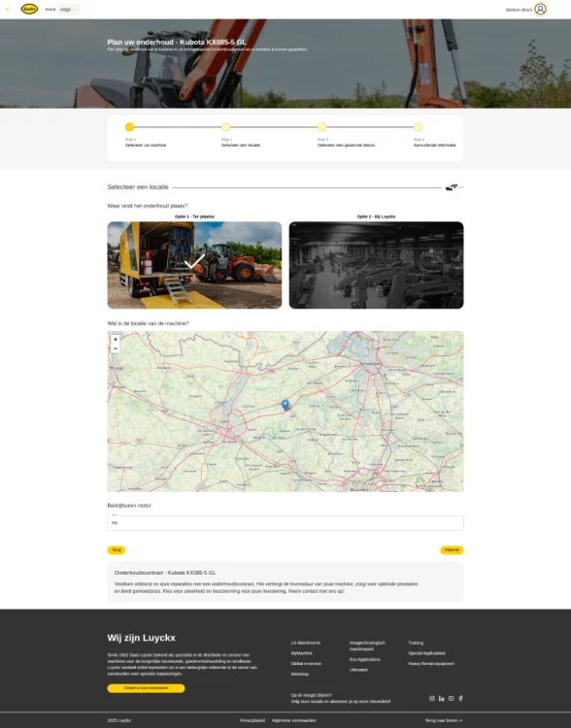Screen dimensions: 571x728
Task: Zoom in on the map
Action: pyautogui.click(x=116, y=340)
